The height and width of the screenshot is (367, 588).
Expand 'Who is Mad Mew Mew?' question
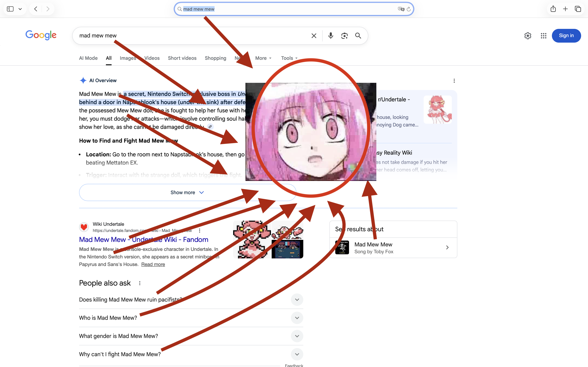[x=191, y=318]
